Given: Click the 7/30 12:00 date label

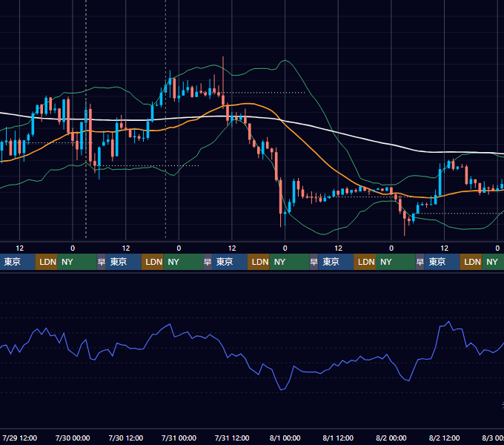Looking at the screenshot, I should pyautogui.click(x=126, y=438).
